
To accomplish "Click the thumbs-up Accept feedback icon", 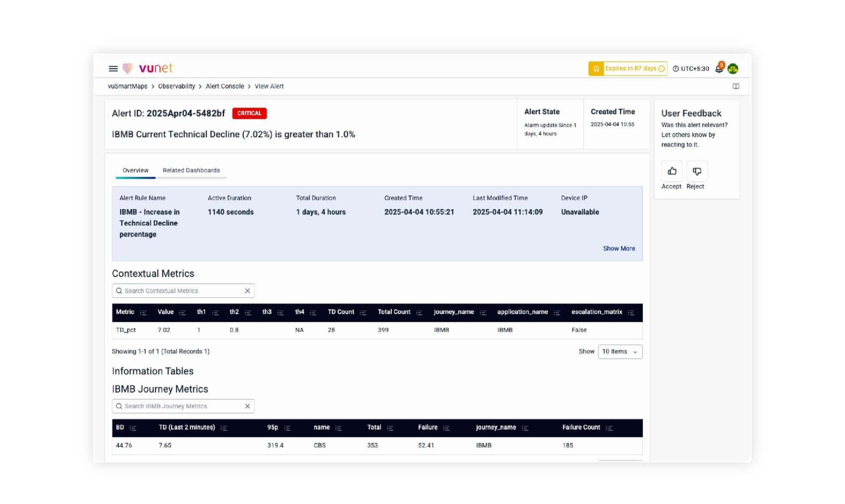I will click(672, 171).
